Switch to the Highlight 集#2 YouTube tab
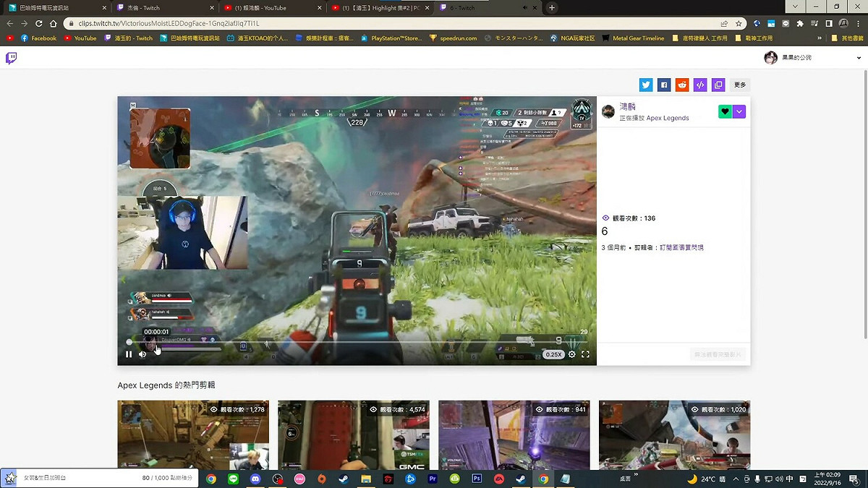Viewport: 868px width, 488px height. point(380,8)
